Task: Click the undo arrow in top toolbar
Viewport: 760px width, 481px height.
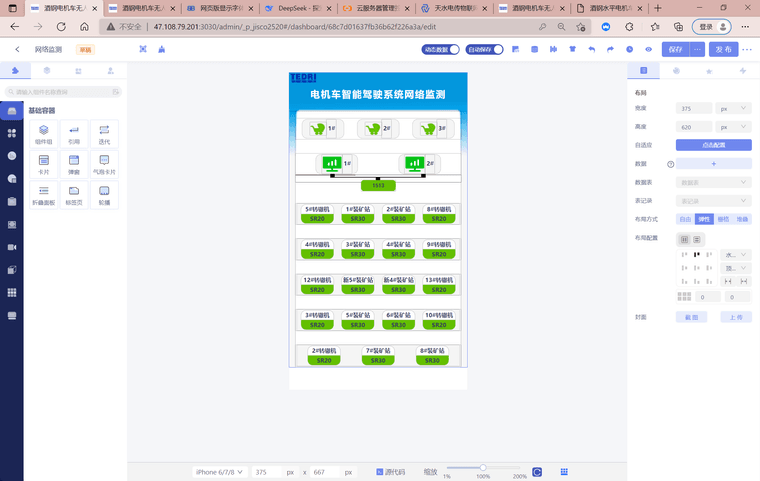Action: [x=591, y=49]
